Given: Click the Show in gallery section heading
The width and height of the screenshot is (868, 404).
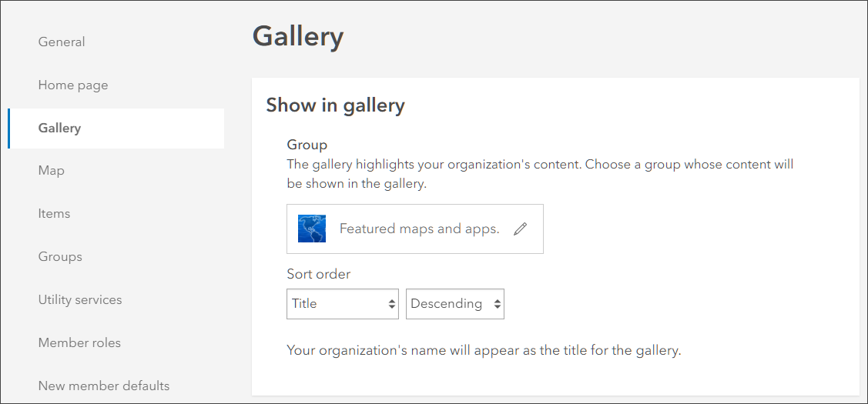Looking at the screenshot, I should click(335, 105).
